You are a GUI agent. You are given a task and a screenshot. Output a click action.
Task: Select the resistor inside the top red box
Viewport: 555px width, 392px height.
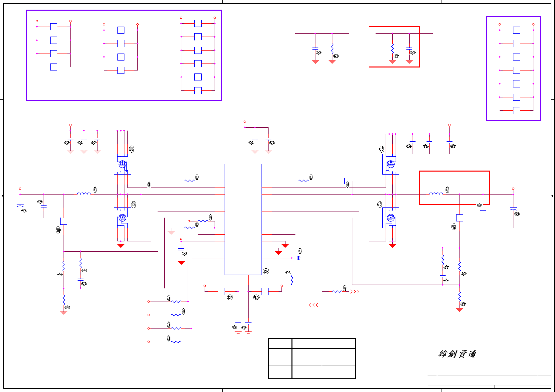392,49
